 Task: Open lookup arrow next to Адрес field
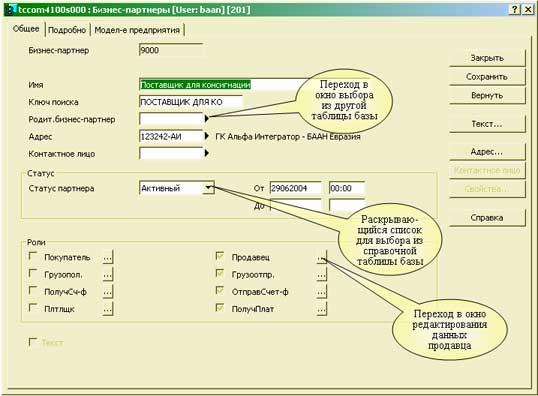click(207, 136)
